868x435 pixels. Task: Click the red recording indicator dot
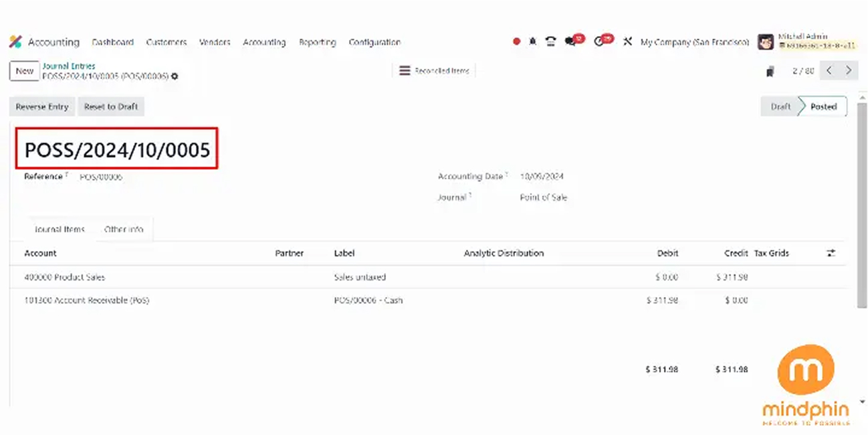(x=516, y=41)
